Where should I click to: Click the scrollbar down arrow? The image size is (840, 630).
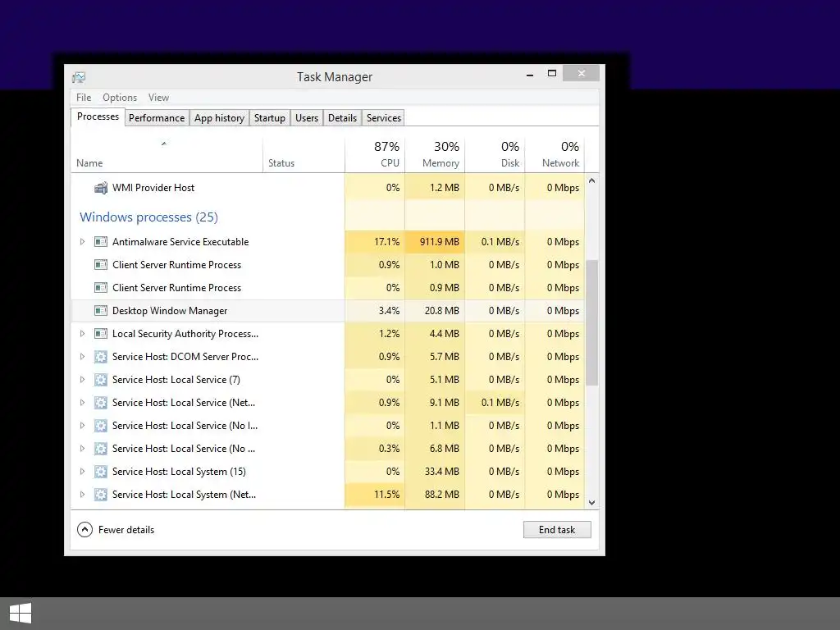coord(592,503)
